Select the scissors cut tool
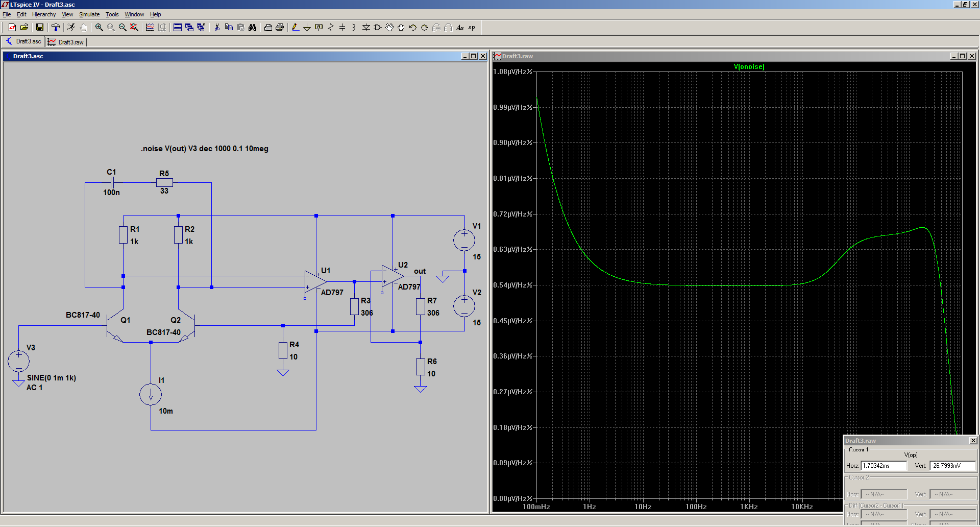This screenshot has width=980, height=527. [217, 28]
